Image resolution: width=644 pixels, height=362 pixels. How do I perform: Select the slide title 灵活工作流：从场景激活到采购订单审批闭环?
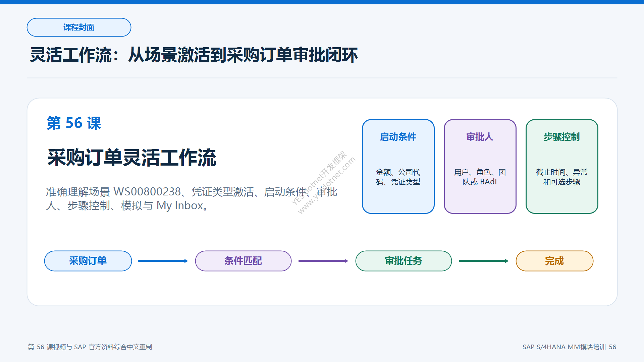click(194, 55)
